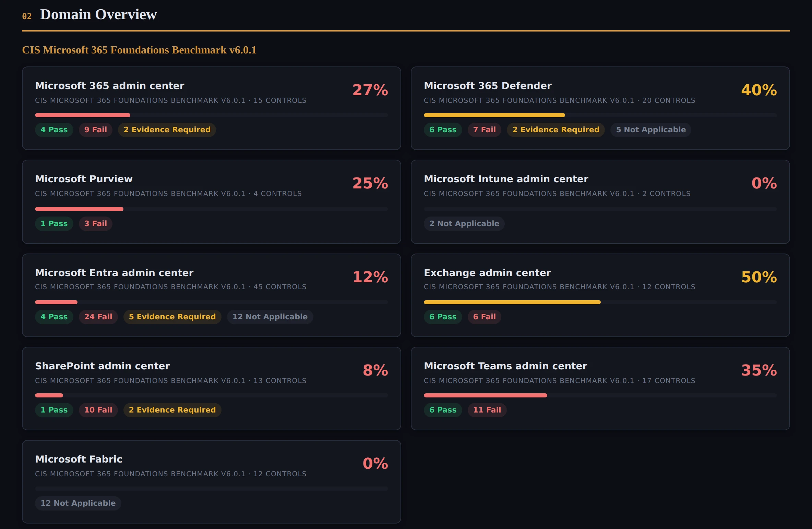Click the 4 Pass badge under Microsoft 365 admin center
Image resolution: width=812 pixels, height=529 pixels.
pos(54,130)
